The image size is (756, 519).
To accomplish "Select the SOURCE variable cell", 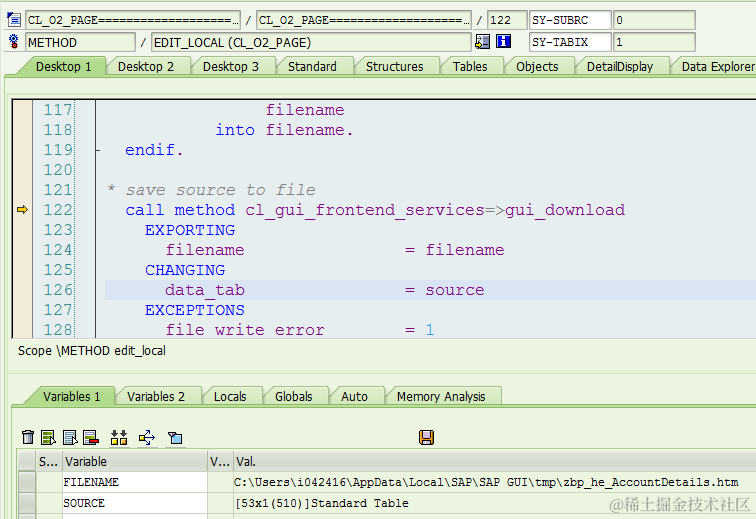I will [x=135, y=503].
